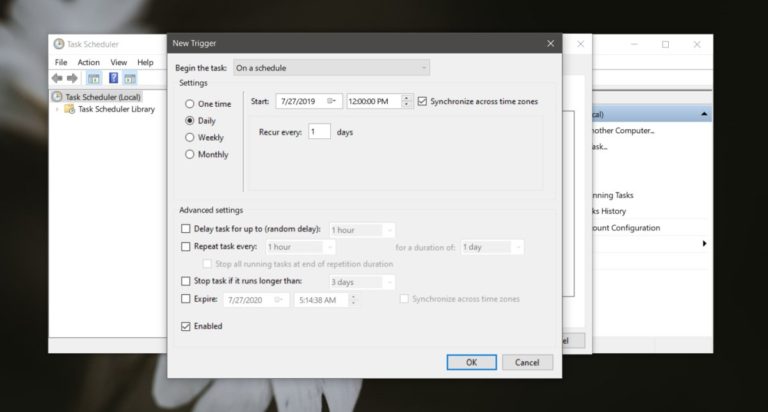768x412 pixels.
Task: Open the Action menu
Action: 89,62
